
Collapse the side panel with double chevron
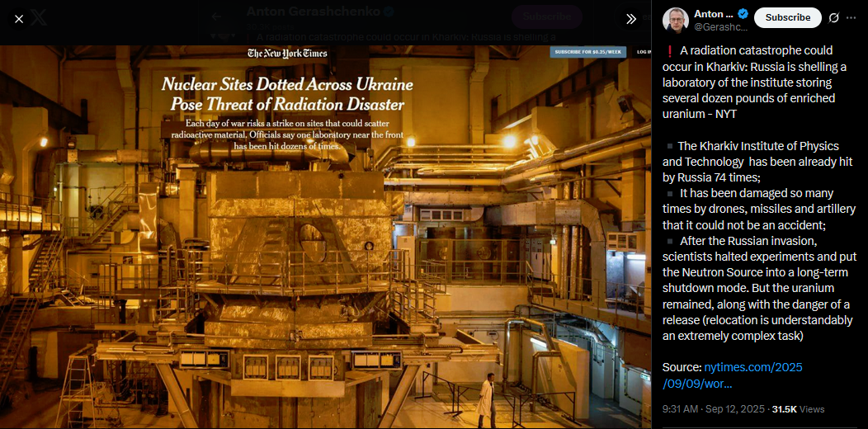point(631,19)
